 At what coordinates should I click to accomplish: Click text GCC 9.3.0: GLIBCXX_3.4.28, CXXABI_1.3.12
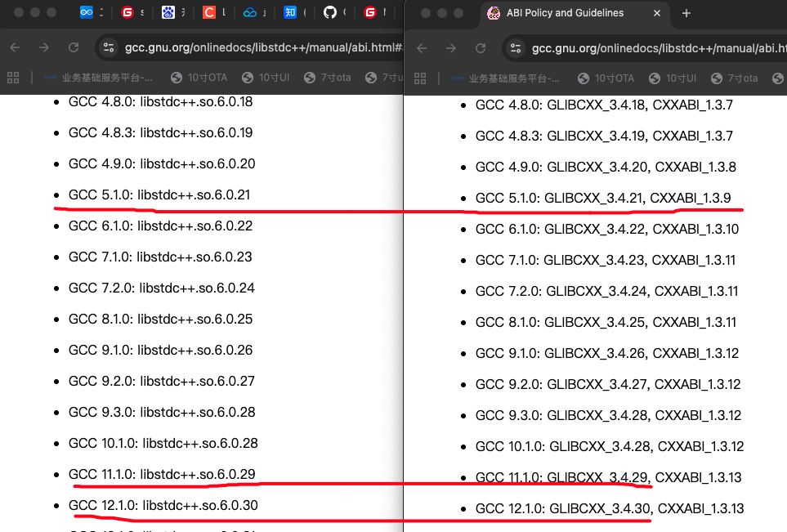coord(608,416)
